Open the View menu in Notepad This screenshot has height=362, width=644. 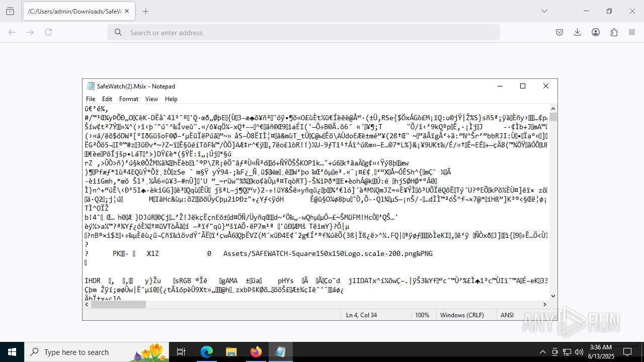pyautogui.click(x=151, y=99)
